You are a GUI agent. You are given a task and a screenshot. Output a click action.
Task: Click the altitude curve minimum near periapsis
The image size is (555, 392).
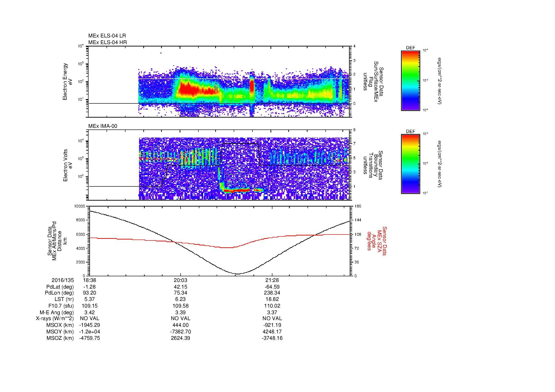238,274
